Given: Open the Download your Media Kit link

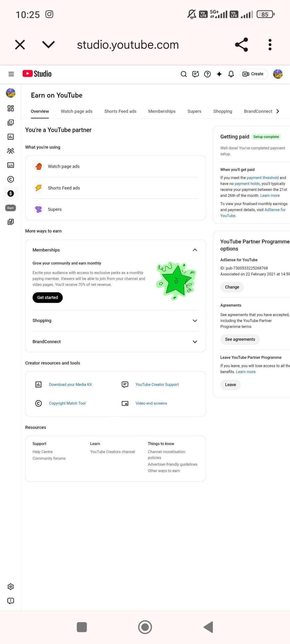Looking at the screenshot, I should point(70,384).
